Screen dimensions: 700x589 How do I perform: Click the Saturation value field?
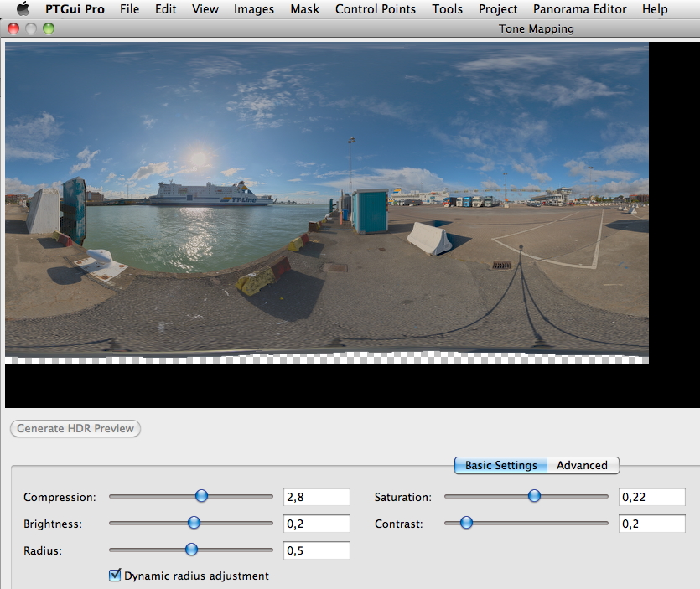[x=651, y=497]
